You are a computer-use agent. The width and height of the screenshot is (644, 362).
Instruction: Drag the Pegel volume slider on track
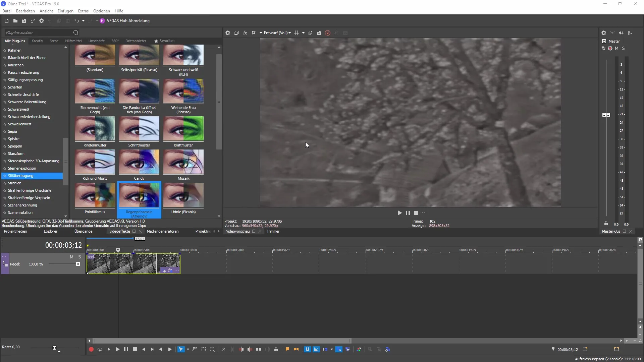tap(78, 264)
